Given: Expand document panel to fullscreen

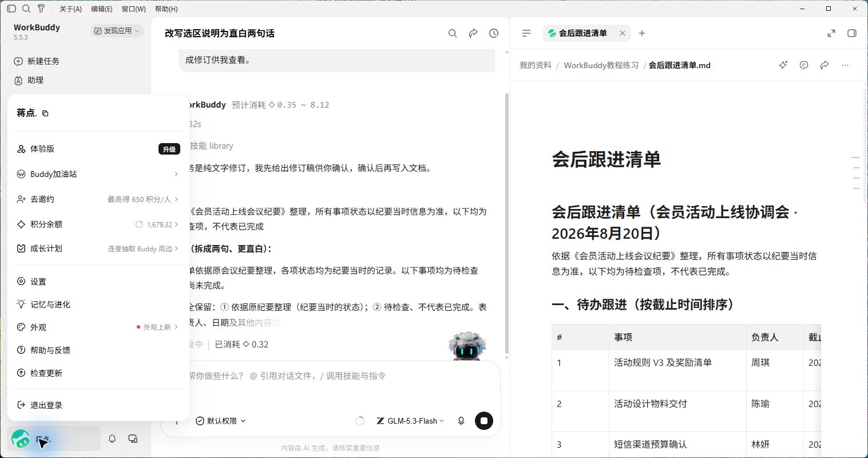Looking at the screenshot, I should pos(831,33).
